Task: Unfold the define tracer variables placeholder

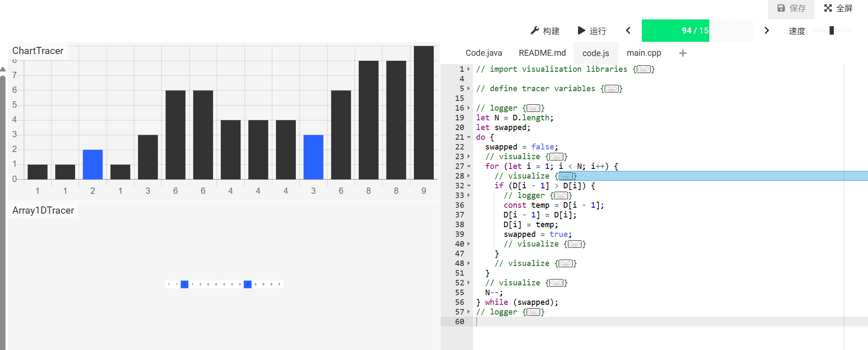Action: coord(611,89)
